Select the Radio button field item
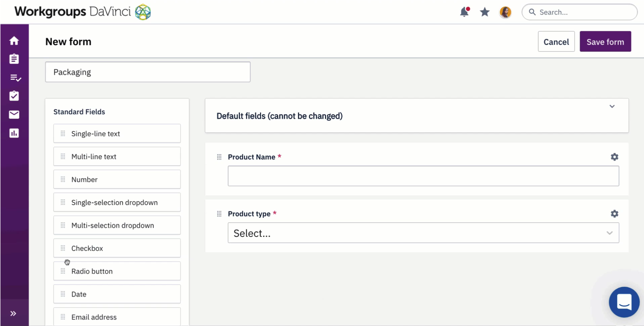644x326 pixels. (117, 271)
